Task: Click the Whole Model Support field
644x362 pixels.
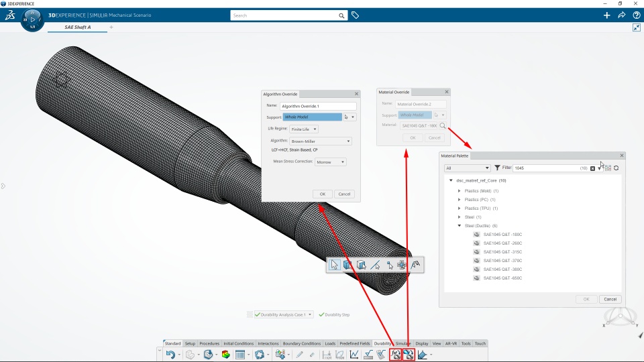Action: click(x=312, y=117)
